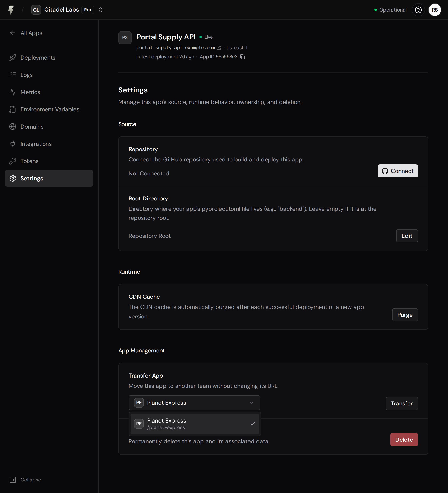Open the help question mark icon

click(x=418, y=10)
